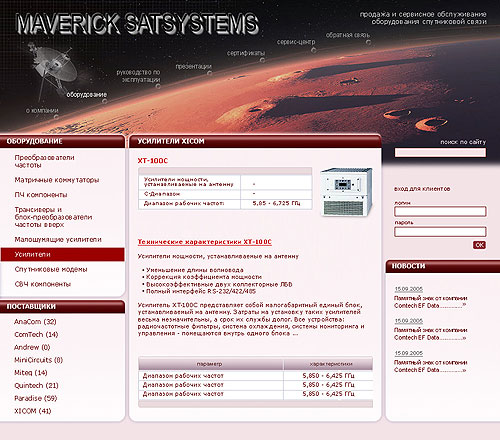Filter by supplier MiniCircuits (0)
Screen dimensions: 500x440
click(38, 360)
